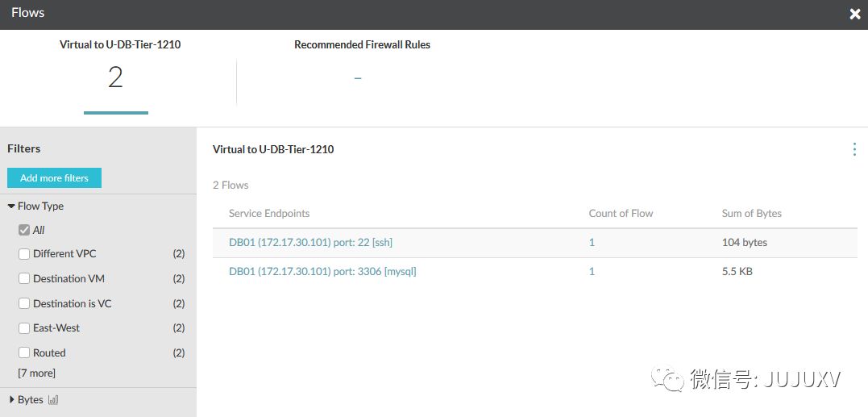Toggle the All flow type checkbox
The image size is (868, 417).
(x=24, y=231)
